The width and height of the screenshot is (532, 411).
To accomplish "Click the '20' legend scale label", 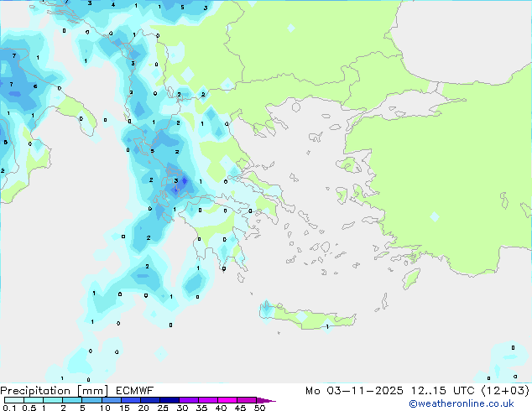I will pyautogui.click(x=143, y=408).
